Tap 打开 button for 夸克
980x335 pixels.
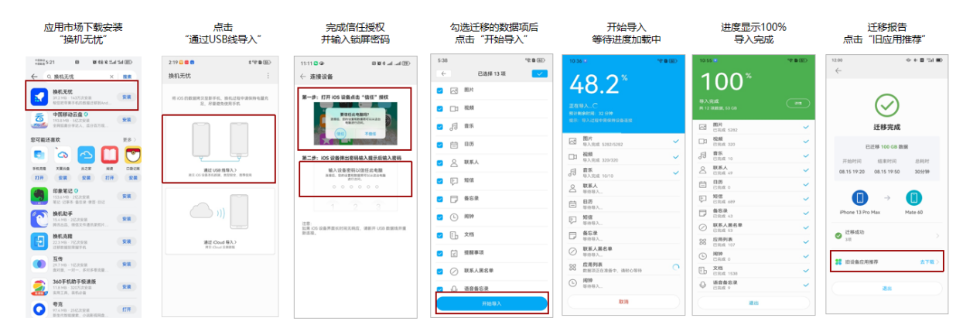click(x=126, y=309)
